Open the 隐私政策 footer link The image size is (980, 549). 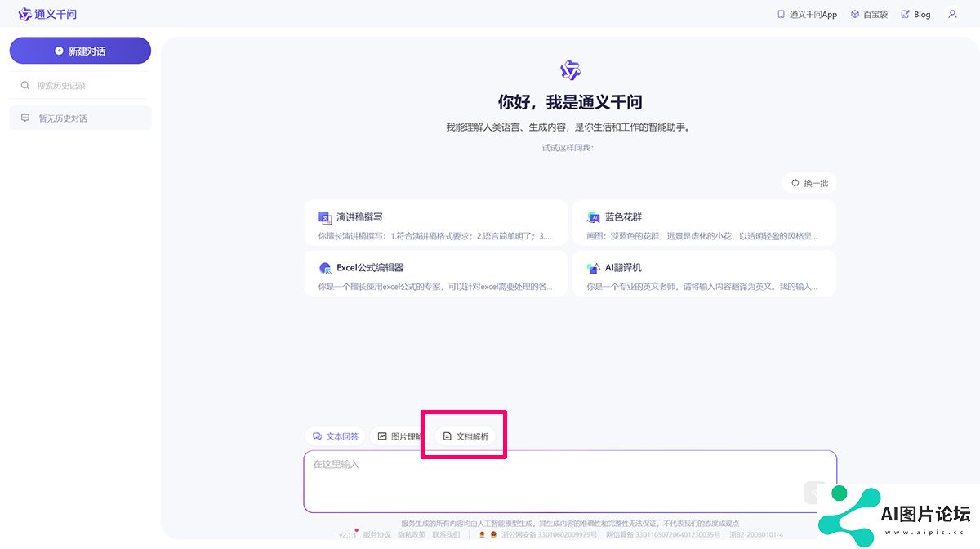pyautogui.click(x=411, y=535)
